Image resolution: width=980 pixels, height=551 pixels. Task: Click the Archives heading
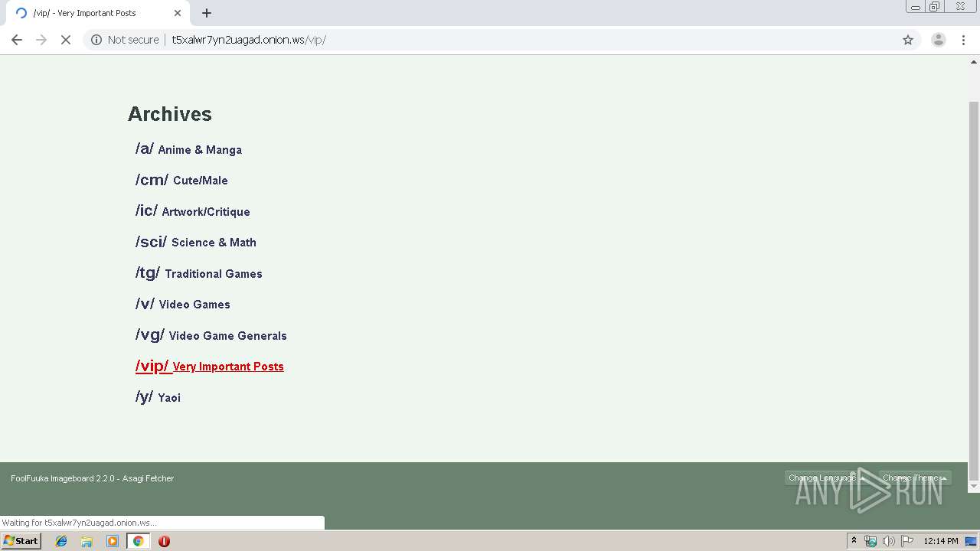(170, 114)
